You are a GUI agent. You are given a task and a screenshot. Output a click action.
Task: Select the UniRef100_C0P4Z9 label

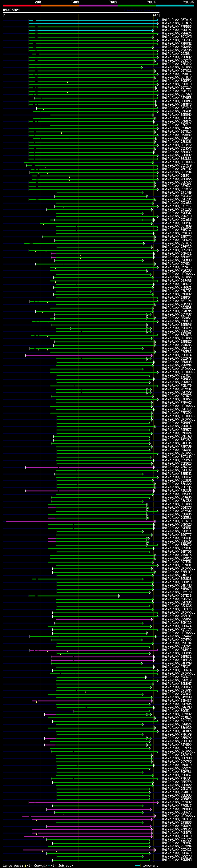(177, 853)
